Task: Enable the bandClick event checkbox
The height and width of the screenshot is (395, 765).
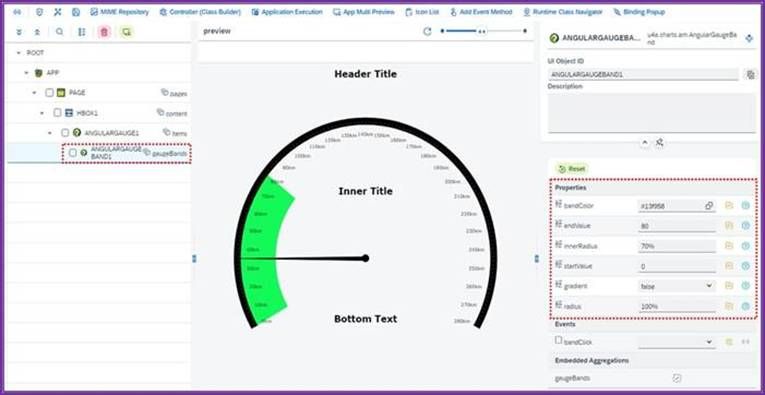Action: click(559, 340)
